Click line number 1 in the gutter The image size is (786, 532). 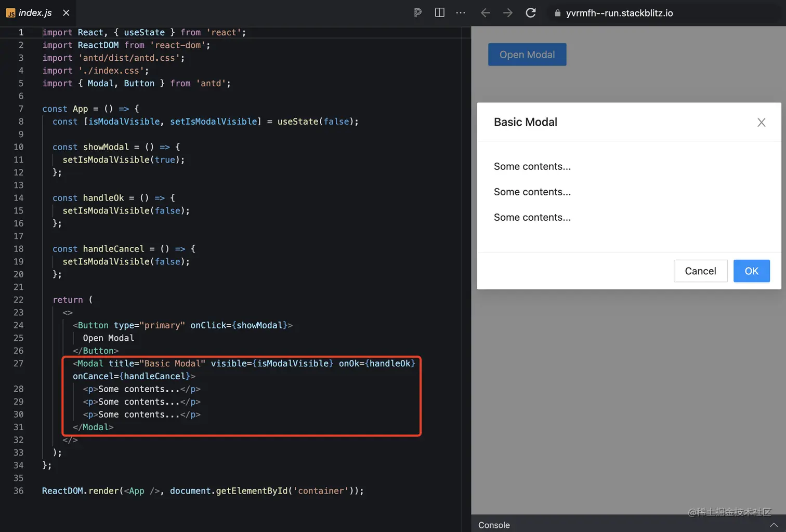tap(21, 32)
